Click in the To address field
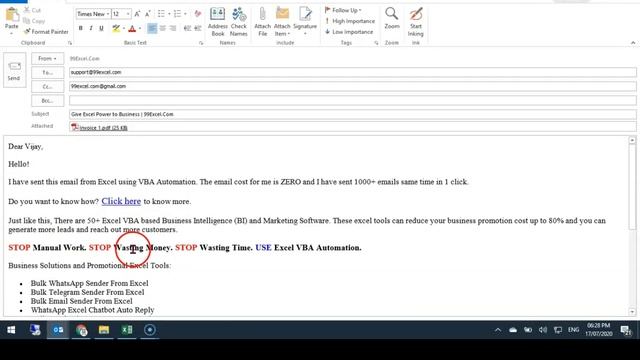The image size is (640, 360). [x=353, y=72]
